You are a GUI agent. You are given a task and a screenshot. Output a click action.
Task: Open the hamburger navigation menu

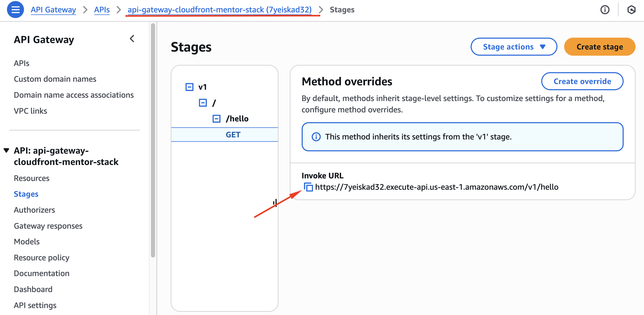[15, 10]
